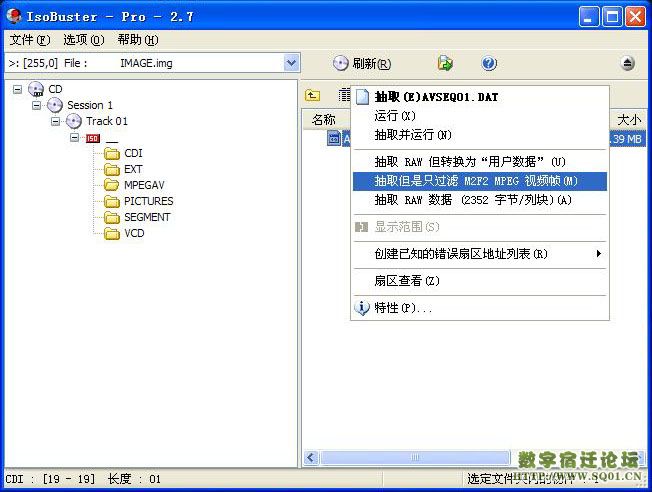This screenshot has width=652, height=492.
Task: Click the 名称 column header
Action: (324, 120)
